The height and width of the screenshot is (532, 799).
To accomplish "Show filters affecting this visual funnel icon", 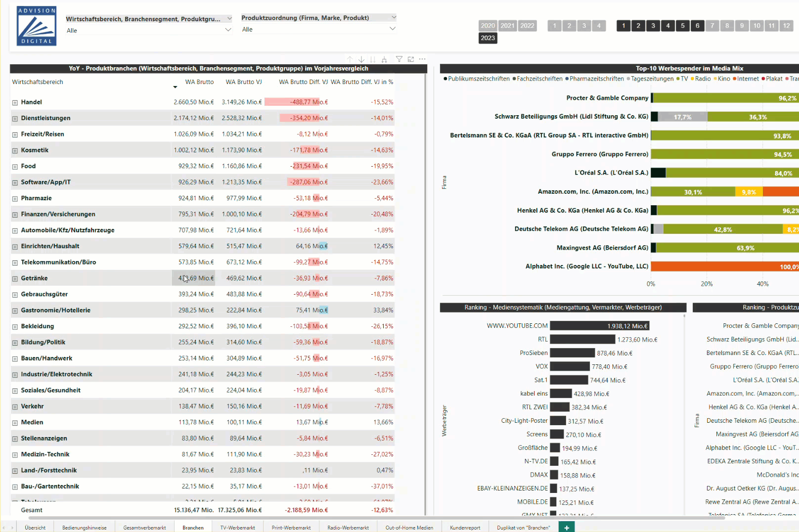I will click(399, 59).
